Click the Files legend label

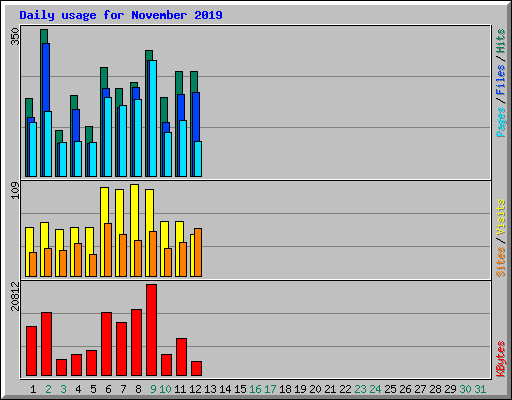(501, 79)
